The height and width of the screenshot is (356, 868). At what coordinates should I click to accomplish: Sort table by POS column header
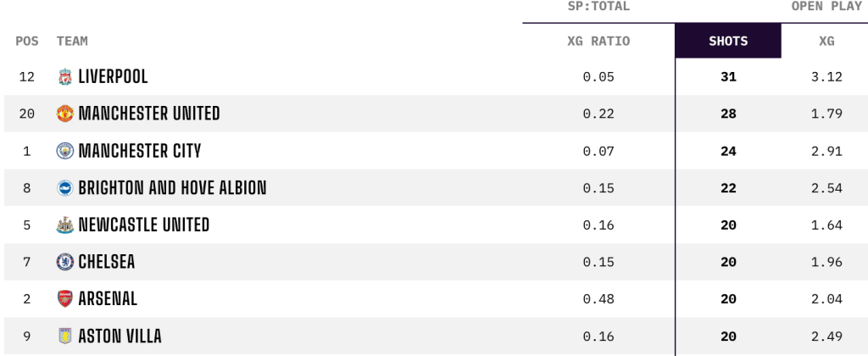27,41
